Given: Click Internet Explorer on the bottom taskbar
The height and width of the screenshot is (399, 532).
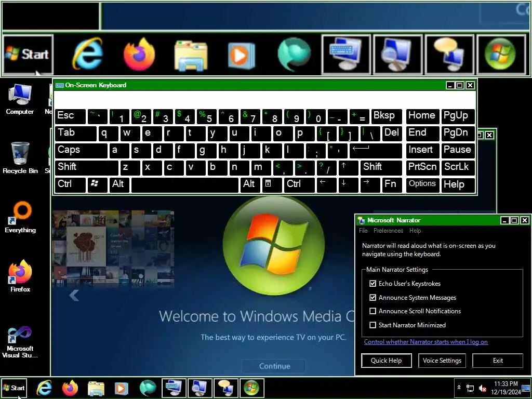Looking at the screenshot, I should pyautogui.click(x=44, y=388).
